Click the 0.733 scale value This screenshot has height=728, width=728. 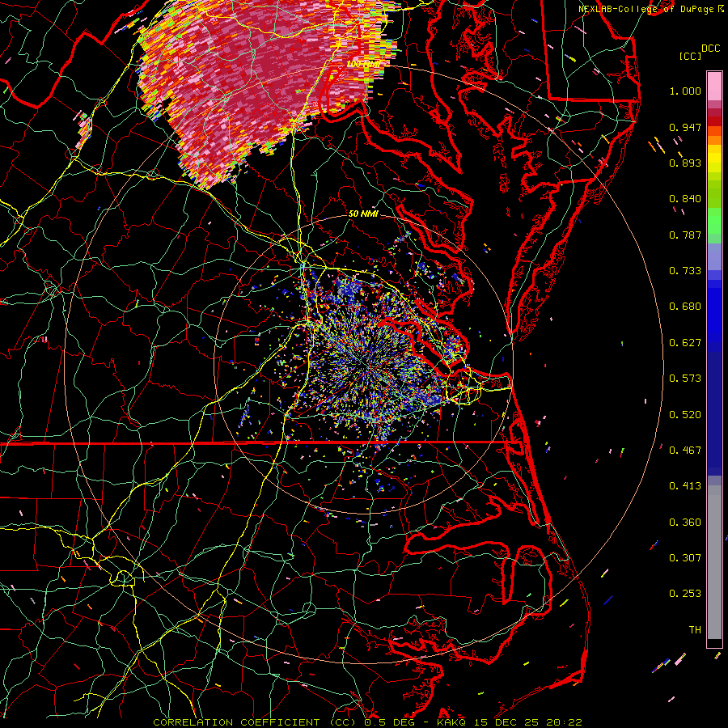685,271
